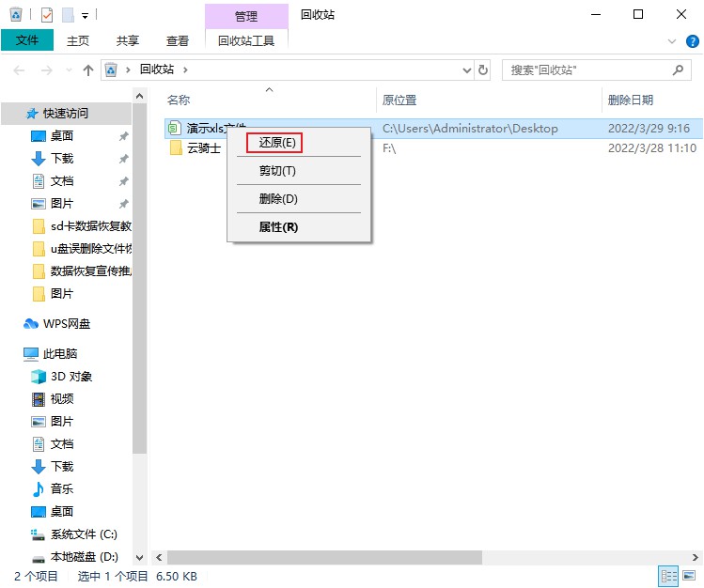The height and width of the screenshot is (588, 704).
Task: Open WPS网盘 in navigation pane
Action: coord(57,323)
